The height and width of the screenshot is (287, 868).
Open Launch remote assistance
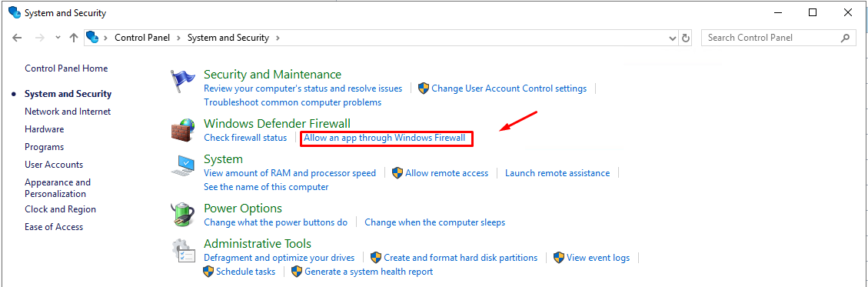[x=557, y=173]
